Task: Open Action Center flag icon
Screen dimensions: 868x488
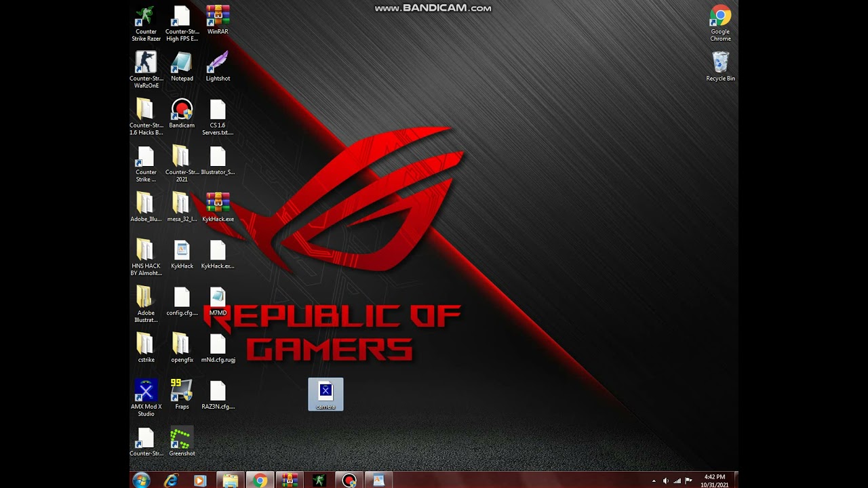Action: coord(688,481)
